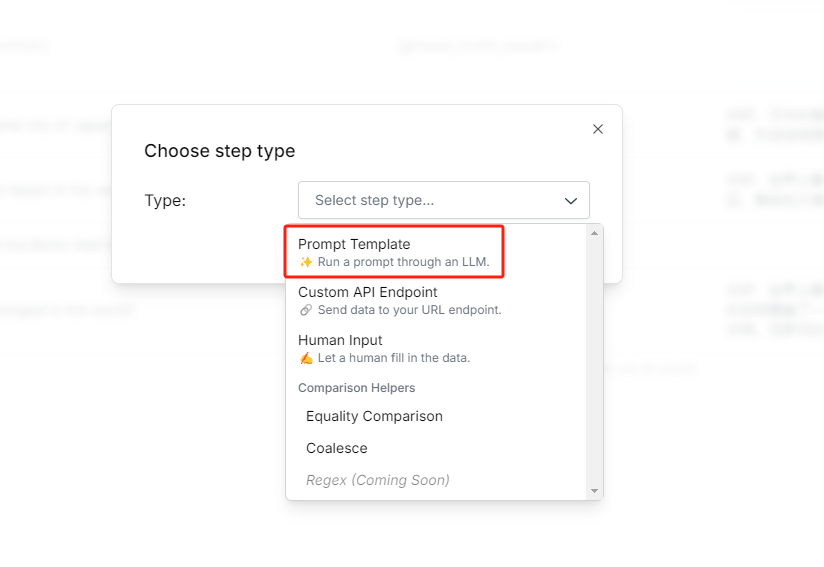Choose the Custom API Endpoint step type

click(367, 292)
